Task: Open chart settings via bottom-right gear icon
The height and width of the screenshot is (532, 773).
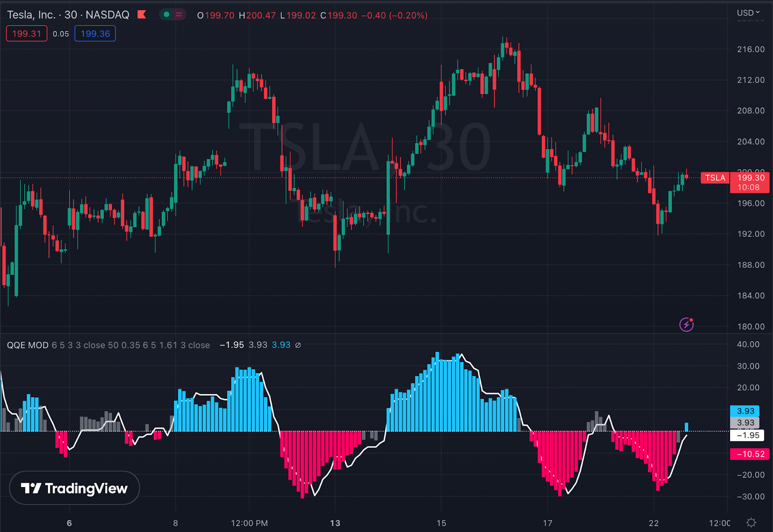Action: pos(752,522)
